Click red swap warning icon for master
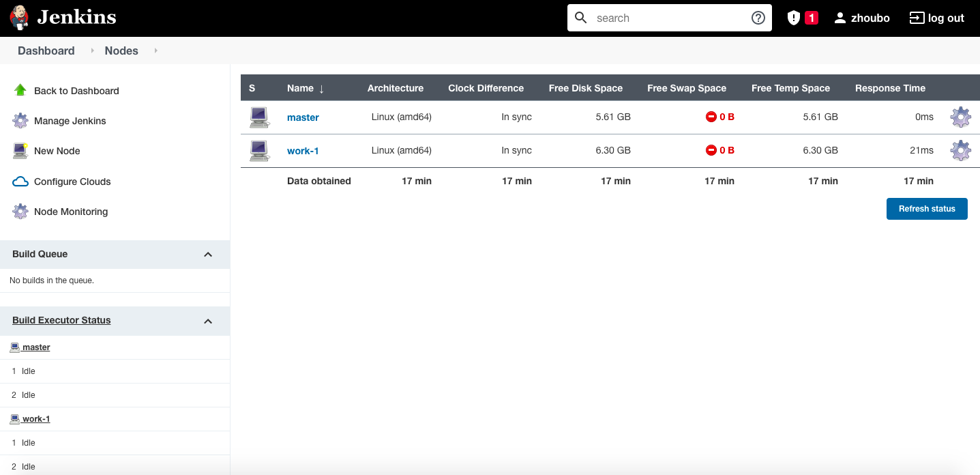Image resolution: width=980 pixels, height=475 pixels. click(x=711, y=117)
